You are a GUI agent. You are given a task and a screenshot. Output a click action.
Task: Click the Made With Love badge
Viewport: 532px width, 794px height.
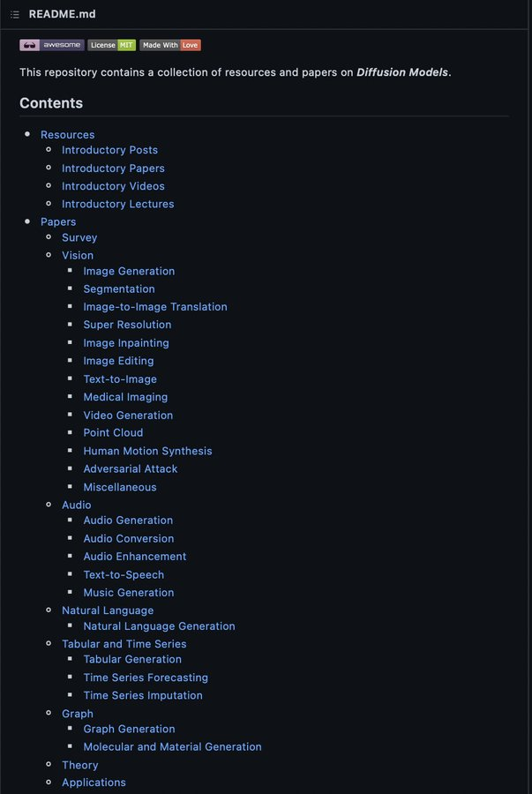coord(170,45)
